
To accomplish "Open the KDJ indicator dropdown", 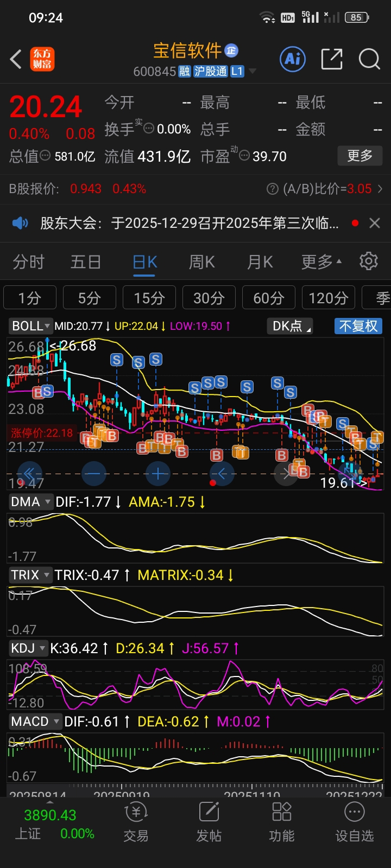I will [28, 648].
